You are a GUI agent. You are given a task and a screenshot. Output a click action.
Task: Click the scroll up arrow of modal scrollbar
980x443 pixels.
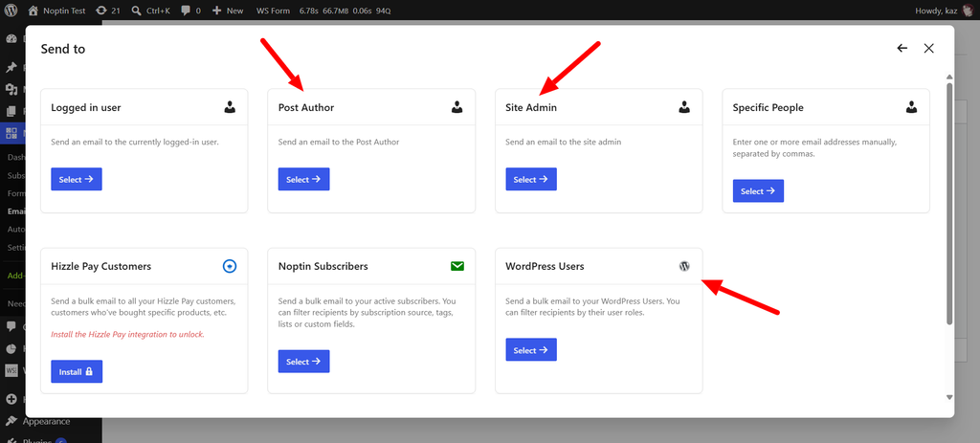click(x=949, y=77)
